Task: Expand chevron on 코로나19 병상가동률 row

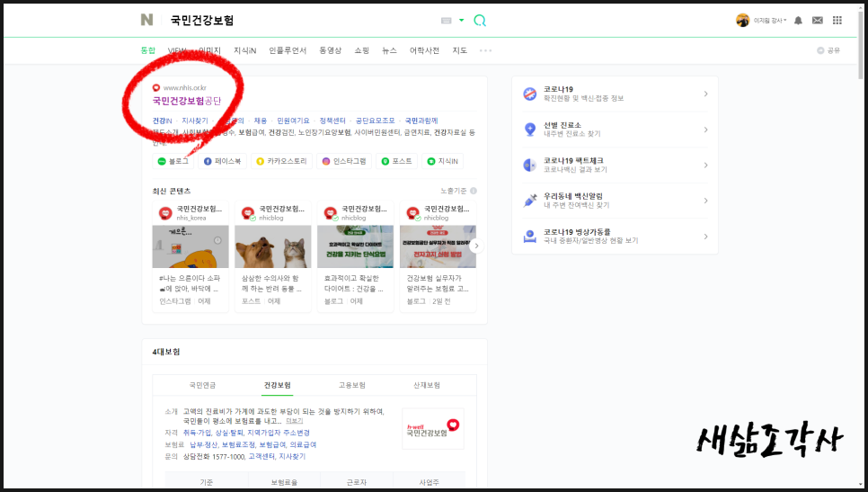Action: coord(705,237)
